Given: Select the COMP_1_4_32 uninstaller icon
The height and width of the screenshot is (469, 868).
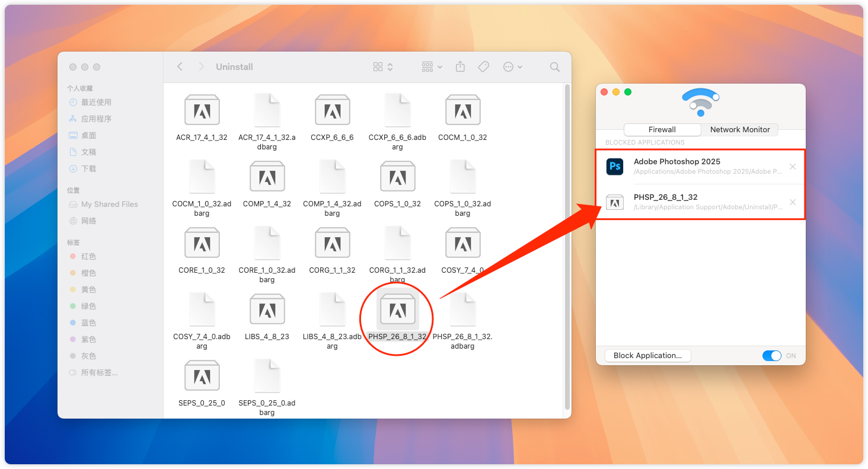Looking at the screenshot, I should coord(267,177).
